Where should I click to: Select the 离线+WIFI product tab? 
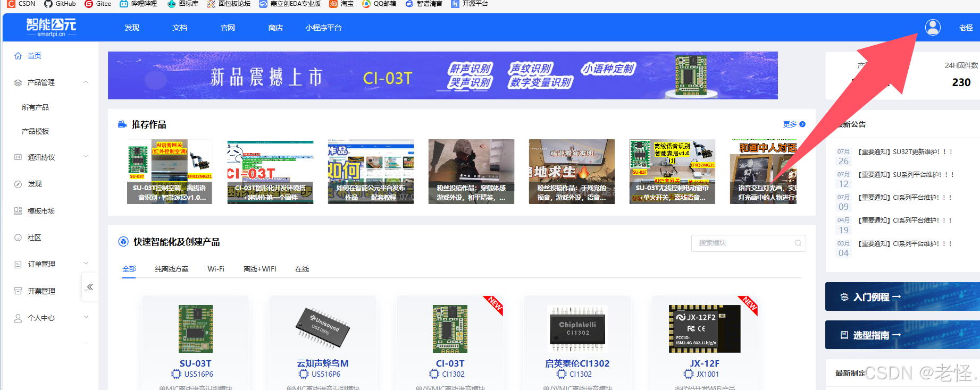(x=259, y=269)
